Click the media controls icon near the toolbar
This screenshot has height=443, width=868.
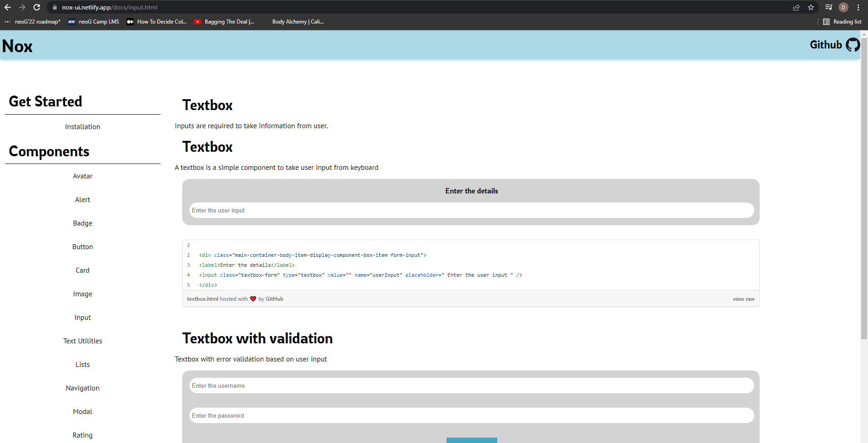click(x=828, y=7)
